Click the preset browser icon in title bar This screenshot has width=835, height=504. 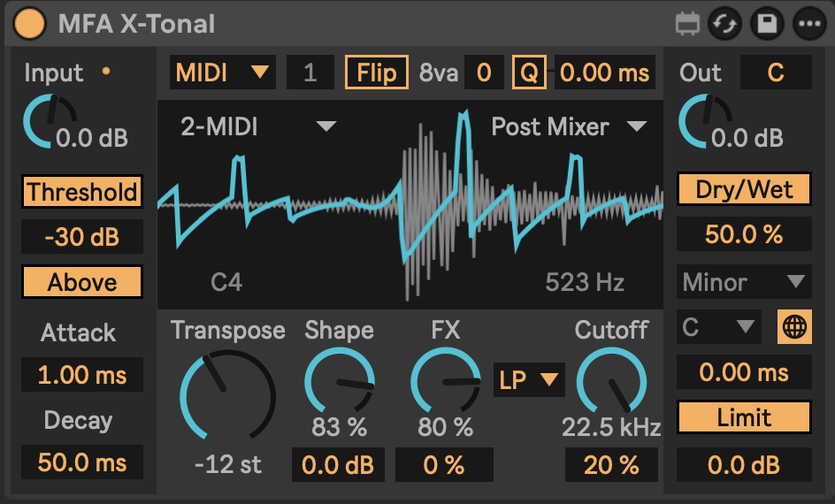point(686,24)
